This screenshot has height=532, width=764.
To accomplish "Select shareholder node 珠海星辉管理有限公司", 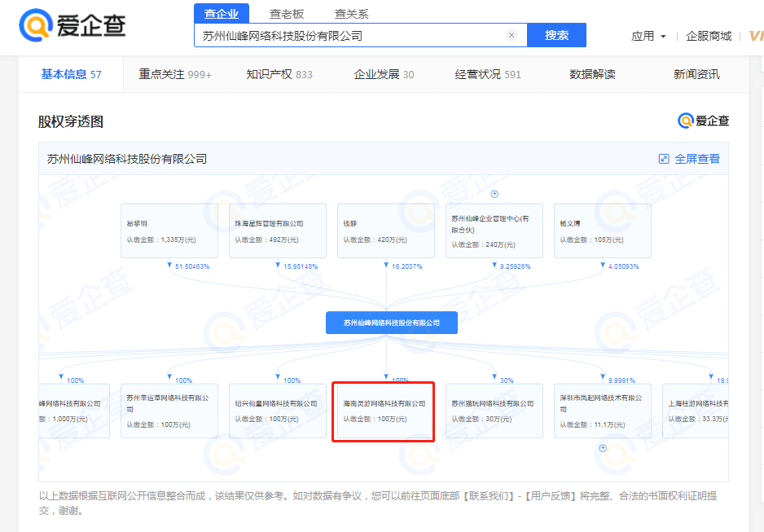I will pos(277,231).
